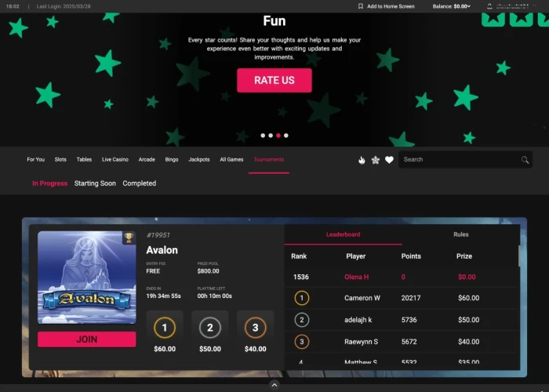Select the third carousel dot

pyautogui.click(x=278, y=136)
